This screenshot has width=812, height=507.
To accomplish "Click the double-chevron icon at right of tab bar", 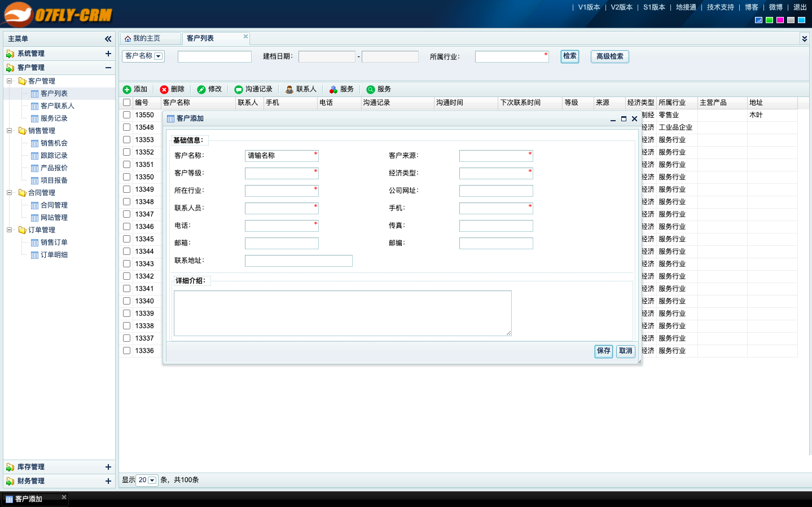I will [x=805, y=39].
